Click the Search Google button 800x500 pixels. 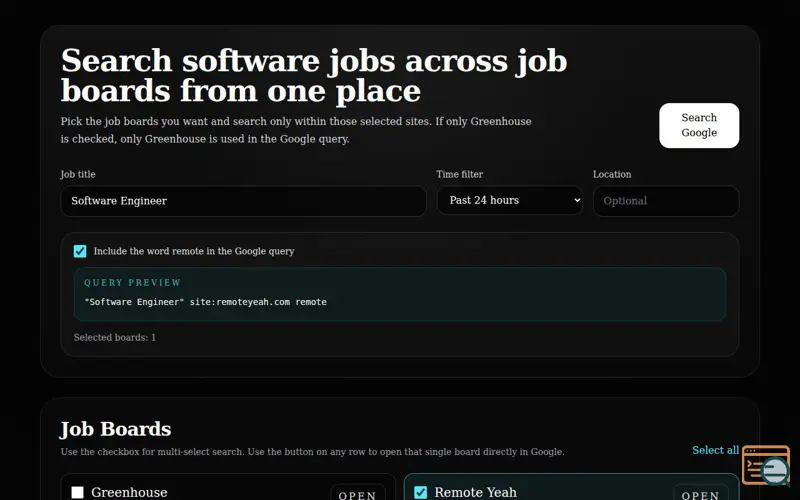(699, 126)
